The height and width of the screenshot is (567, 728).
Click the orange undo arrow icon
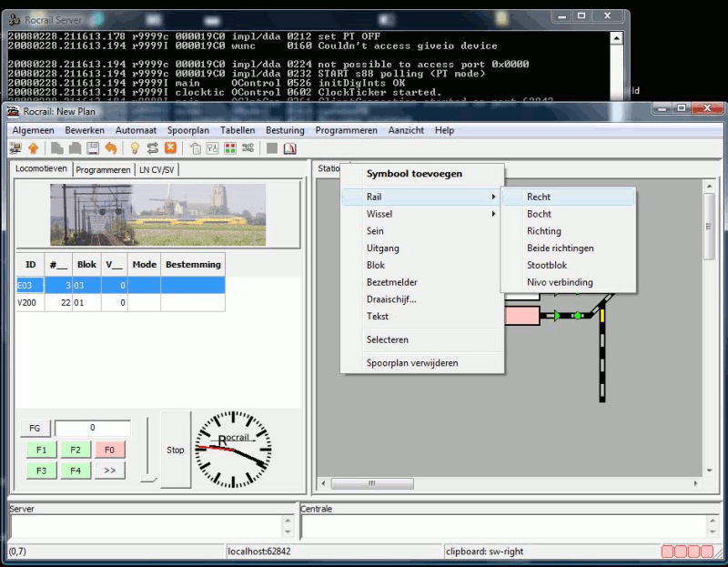(111, 148)
